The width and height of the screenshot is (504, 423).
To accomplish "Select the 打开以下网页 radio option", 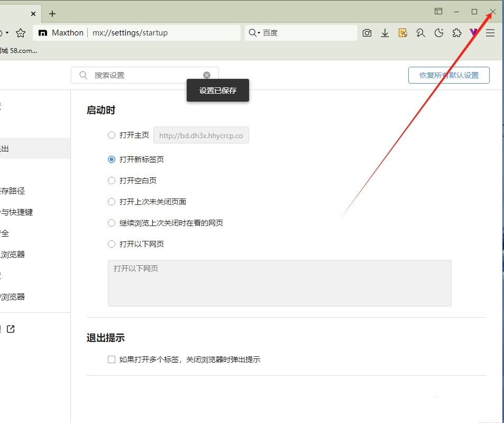I will pyautogui.click(x=112, y=245).
